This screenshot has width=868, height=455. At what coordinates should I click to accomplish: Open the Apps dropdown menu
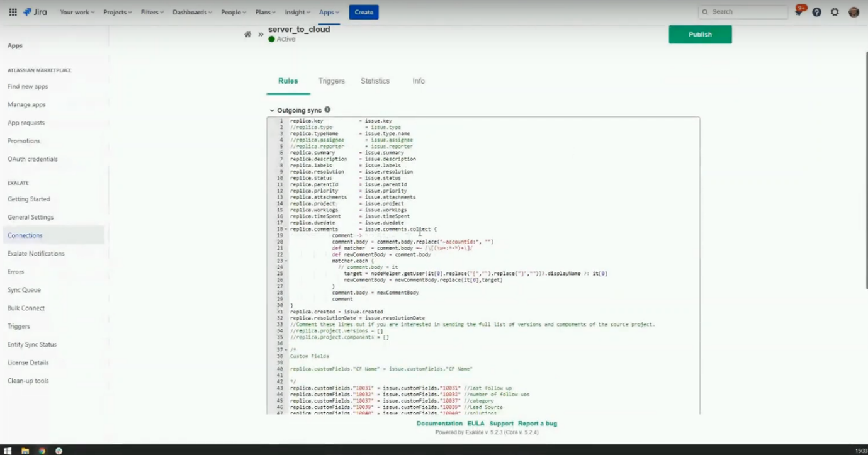[329, 12]
